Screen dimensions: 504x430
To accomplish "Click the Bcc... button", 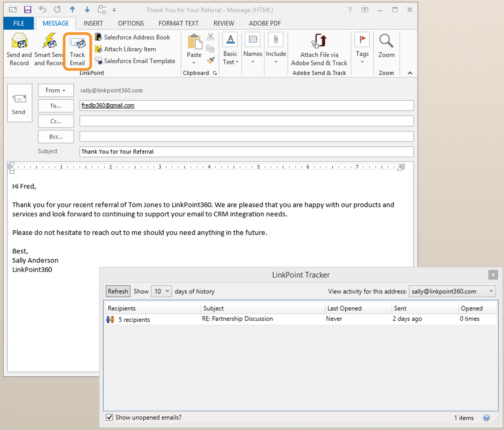I will tap(56, 137).
